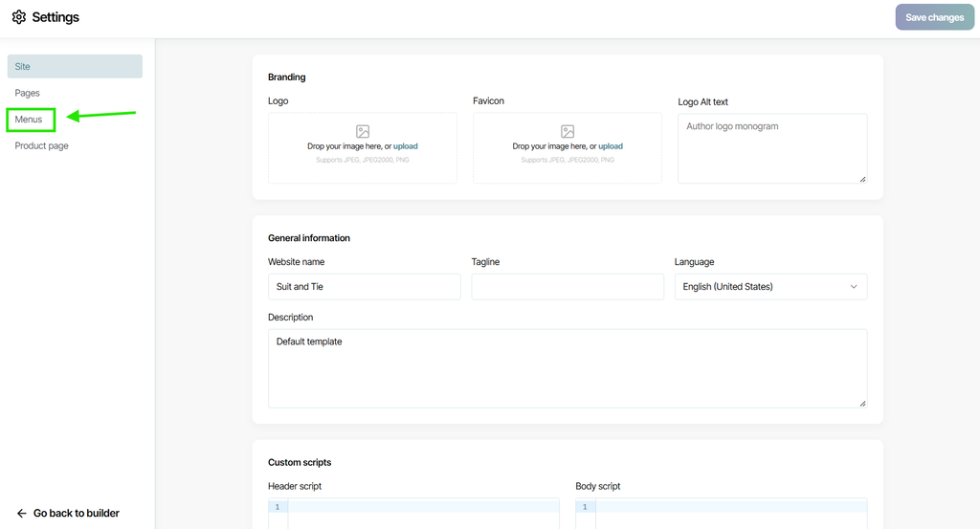Grab the Description textarea resize handle

point(862,404)
